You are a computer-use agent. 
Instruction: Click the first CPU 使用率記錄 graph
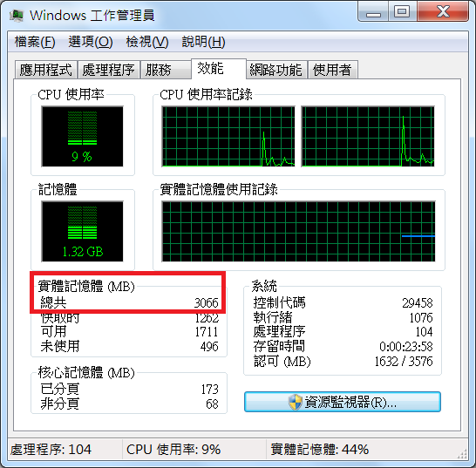point(228,136)
